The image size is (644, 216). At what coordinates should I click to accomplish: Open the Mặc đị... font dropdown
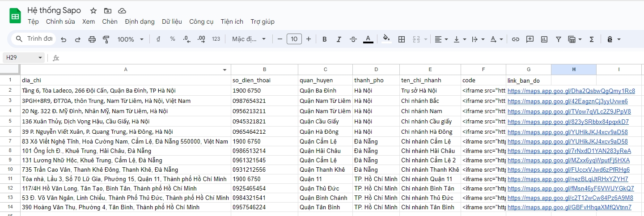249,39
